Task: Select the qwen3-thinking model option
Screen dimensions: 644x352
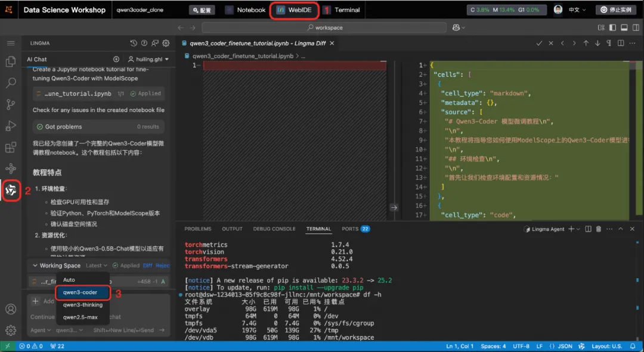Action: (82, 305)
